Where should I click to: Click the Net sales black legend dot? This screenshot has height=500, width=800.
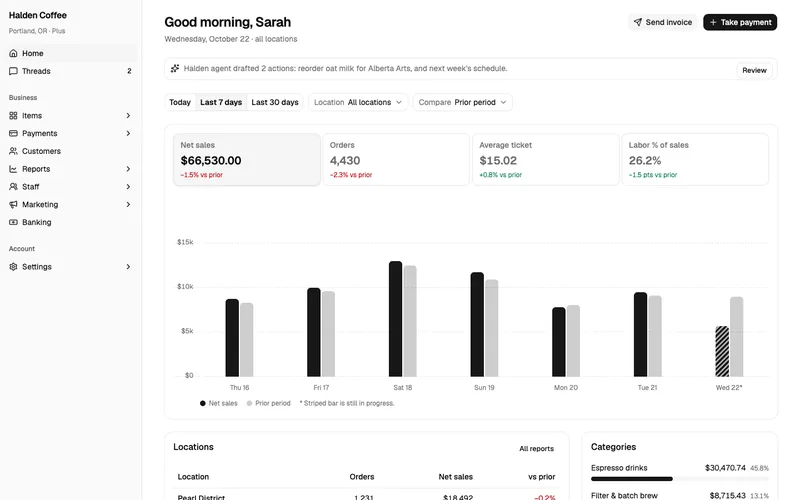[203, 403]
